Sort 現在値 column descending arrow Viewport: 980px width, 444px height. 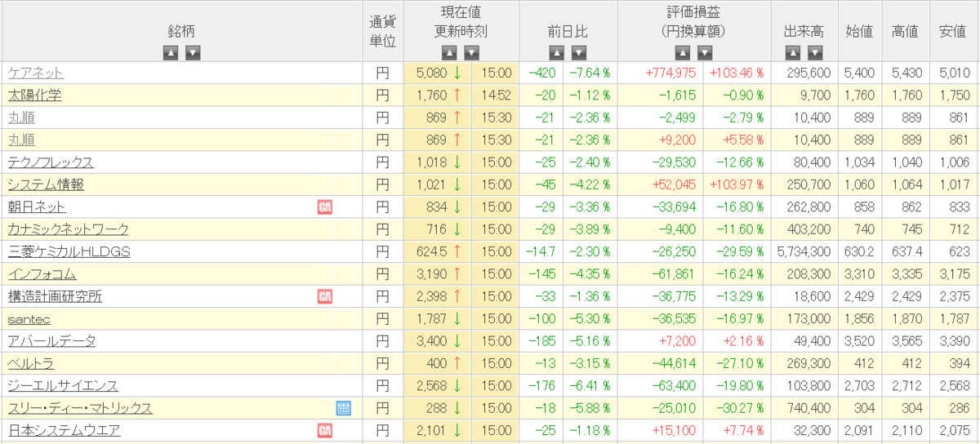click(472, 53)
